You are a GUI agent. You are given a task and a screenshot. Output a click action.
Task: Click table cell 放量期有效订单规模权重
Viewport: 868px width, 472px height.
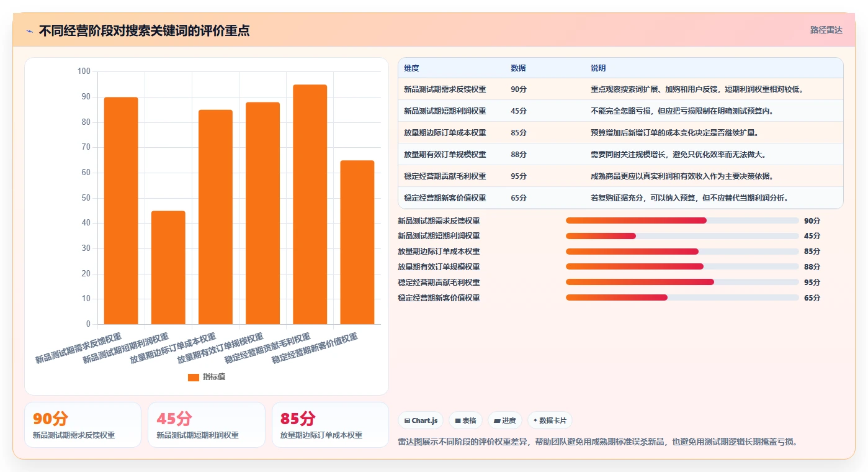point(445,155)
